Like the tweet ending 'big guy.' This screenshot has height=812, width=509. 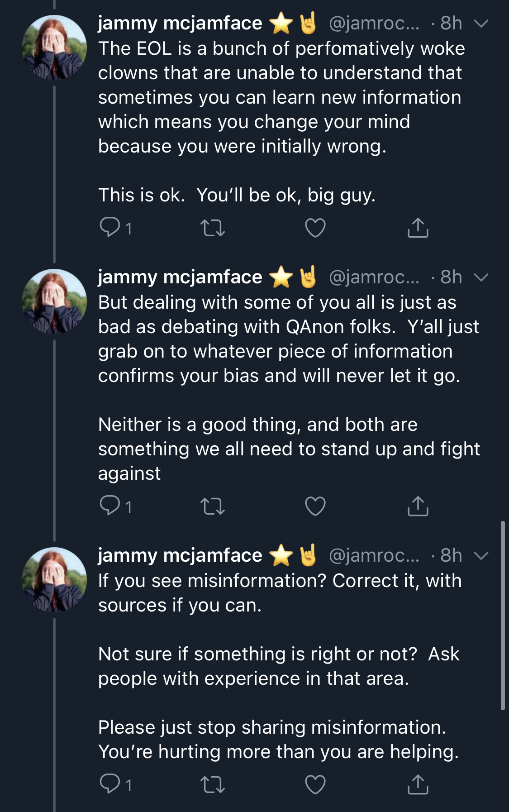coord(315,228)
